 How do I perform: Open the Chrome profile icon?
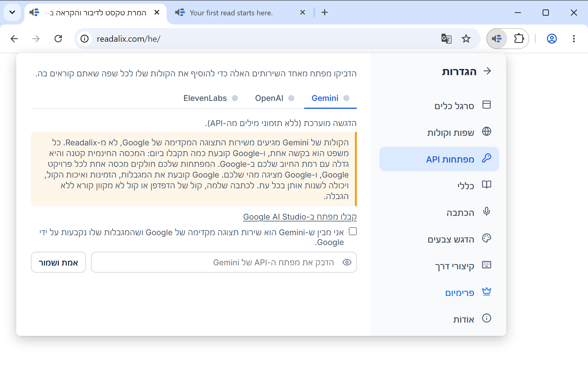pyautogui.click(x=552, y=39)
